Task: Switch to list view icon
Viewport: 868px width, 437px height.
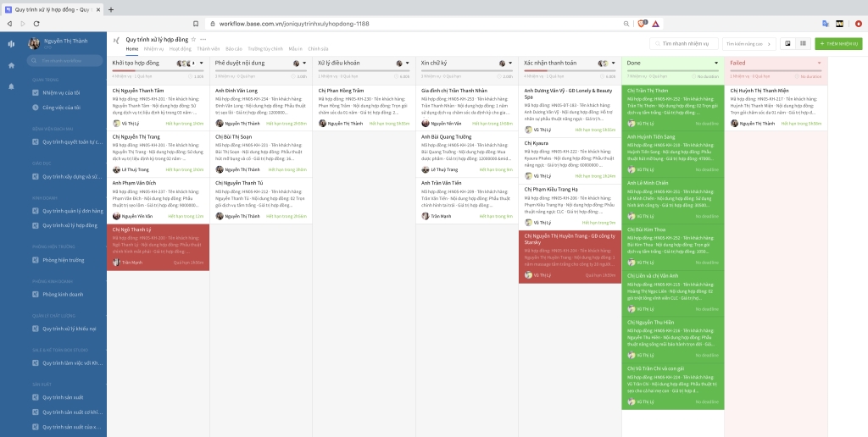Action: tap(802, 43)
